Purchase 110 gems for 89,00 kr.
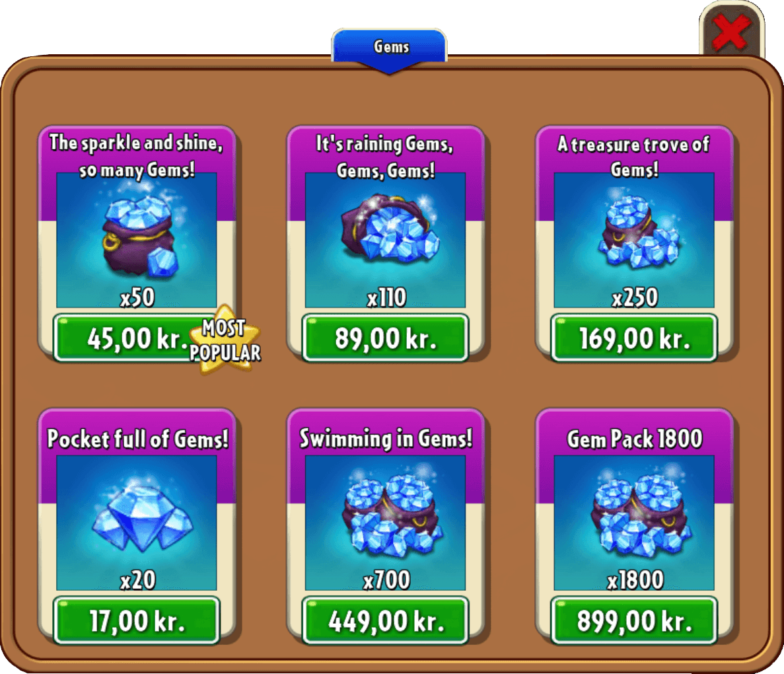This screenshot has width=784, height=674. click(x=385, y=338)
